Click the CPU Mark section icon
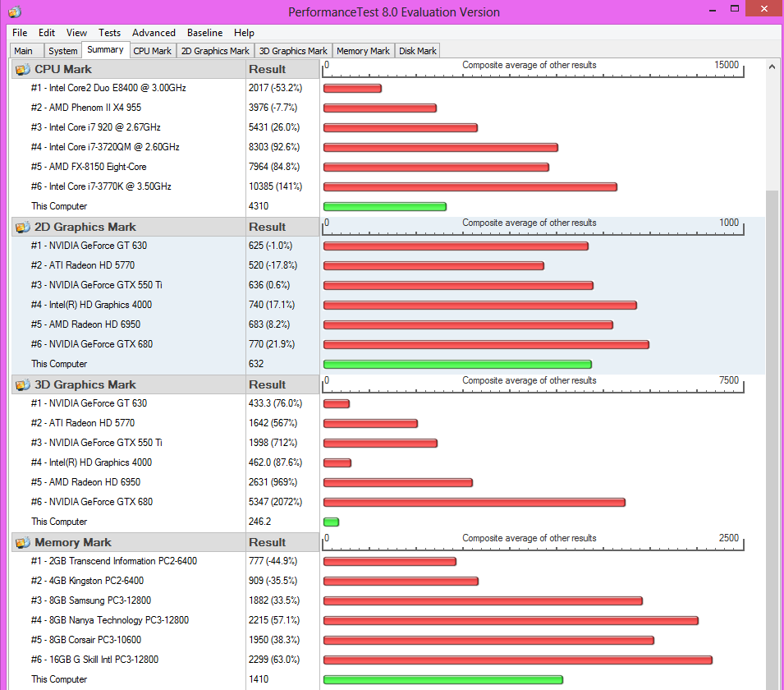The image size is (784, 690). coord(22,70)
